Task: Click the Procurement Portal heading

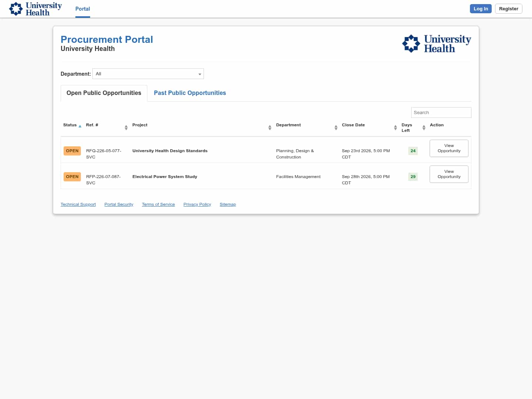Action: [x=107, y=40]
